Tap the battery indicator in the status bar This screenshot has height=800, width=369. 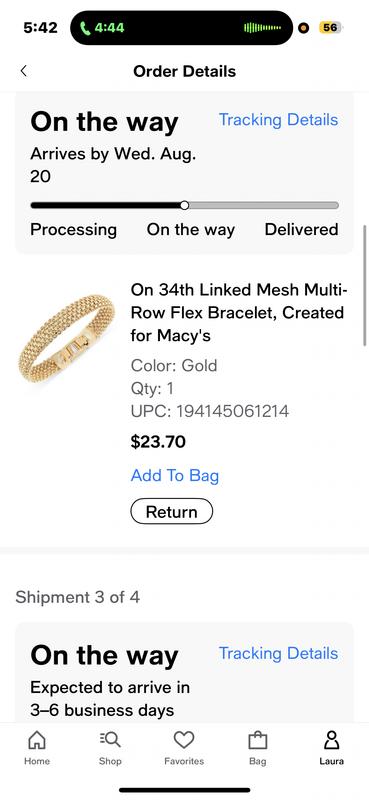330,28
